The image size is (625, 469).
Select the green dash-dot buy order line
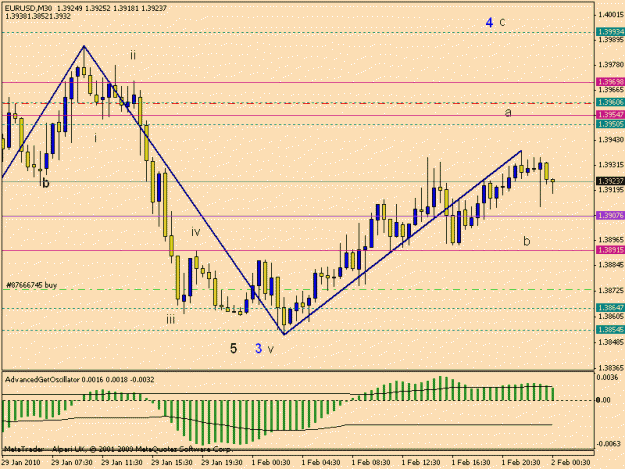298,290
